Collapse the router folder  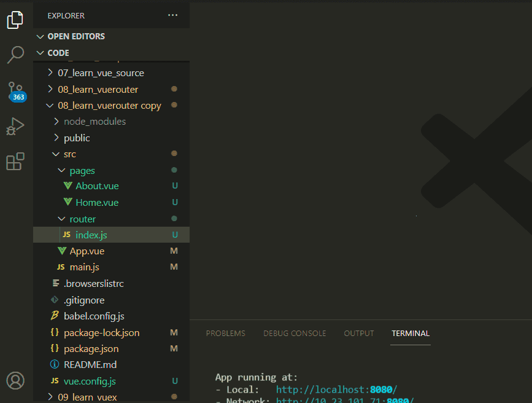click(62, 219)
